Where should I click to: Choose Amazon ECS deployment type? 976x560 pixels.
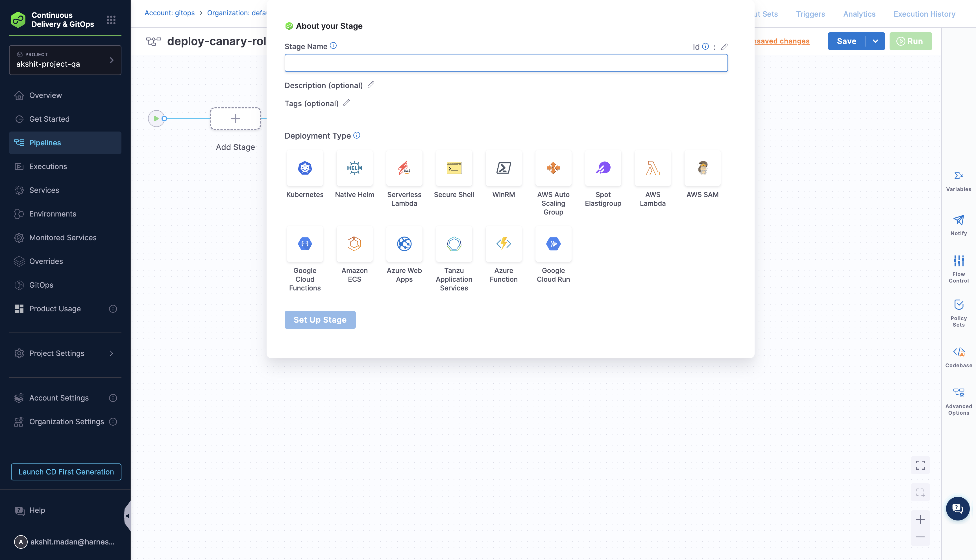354,244
